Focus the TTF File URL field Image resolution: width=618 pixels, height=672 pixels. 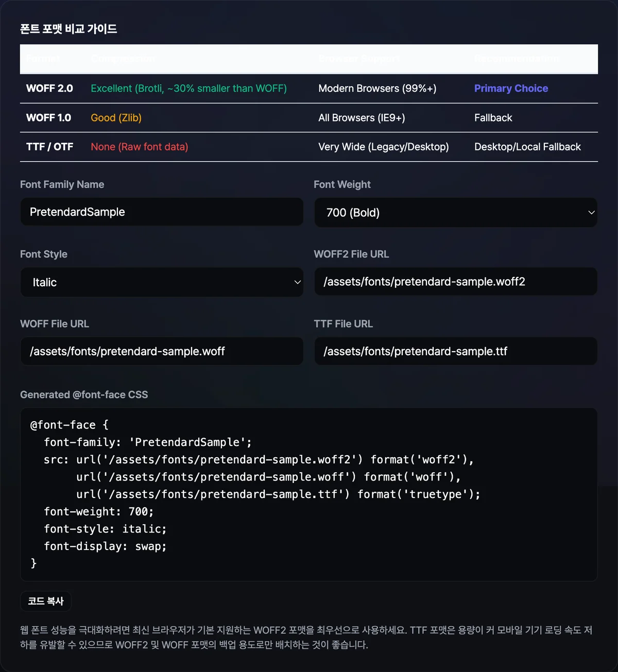tap(456, 351)
